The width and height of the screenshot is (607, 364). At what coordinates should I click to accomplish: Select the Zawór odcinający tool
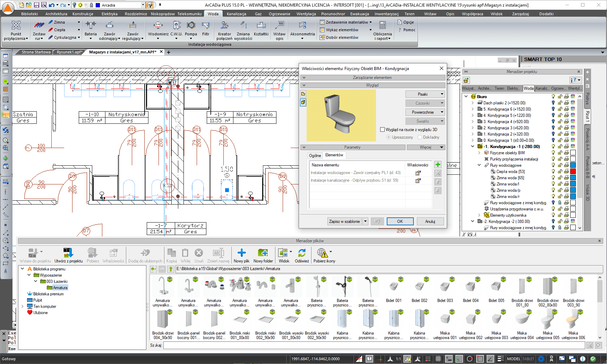pos(109,31)
